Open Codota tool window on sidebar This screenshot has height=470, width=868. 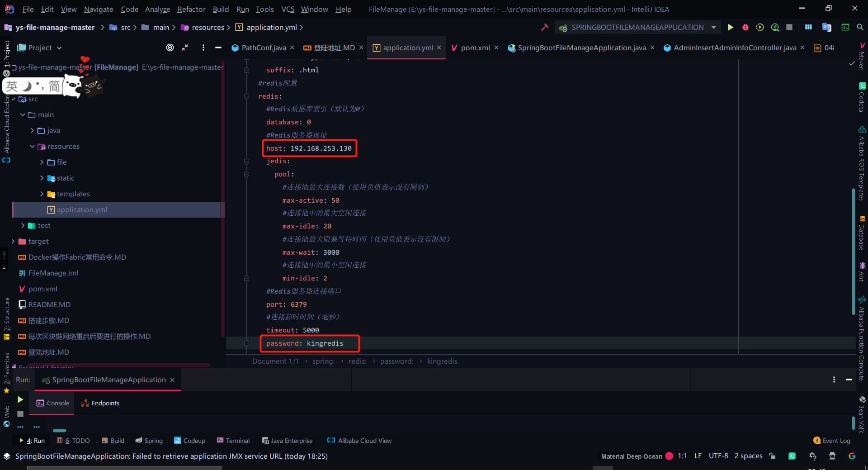[x=862, y=97]
